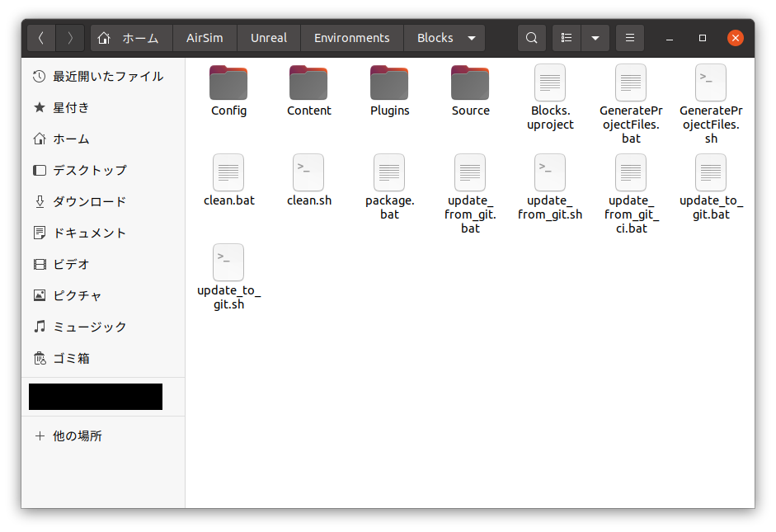Navigate to ホーム in path bar
This screenshot has width=776, height=532.
[132, 38]
